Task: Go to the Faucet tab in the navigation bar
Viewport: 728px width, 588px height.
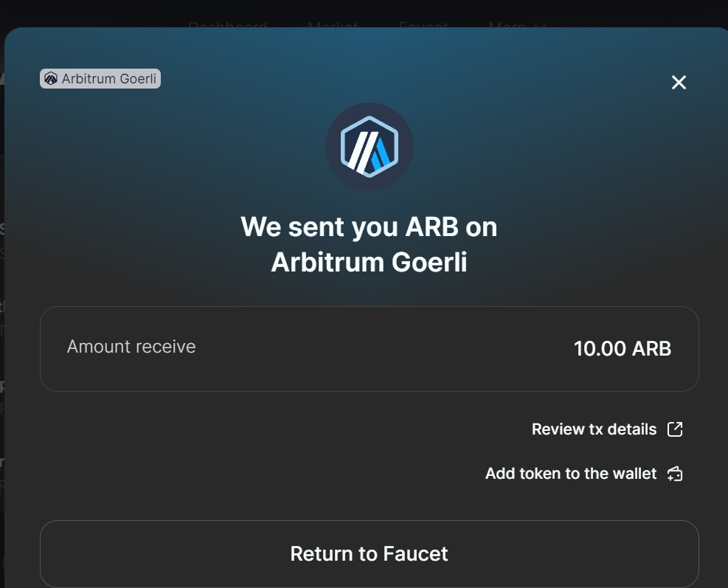Action: click(423, 25)
